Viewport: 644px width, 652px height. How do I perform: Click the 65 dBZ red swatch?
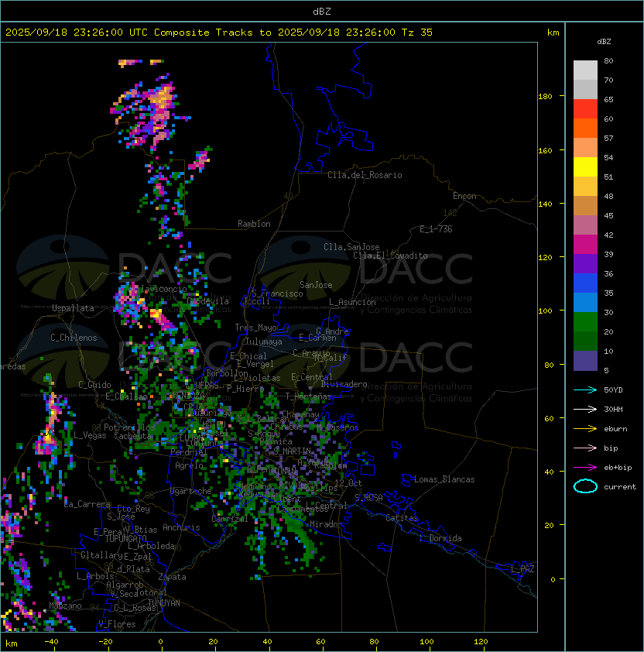pos(585,109)
